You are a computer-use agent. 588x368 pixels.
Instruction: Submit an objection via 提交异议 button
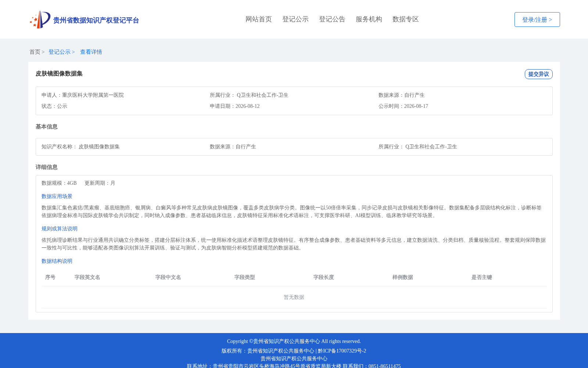coord(539,74)
